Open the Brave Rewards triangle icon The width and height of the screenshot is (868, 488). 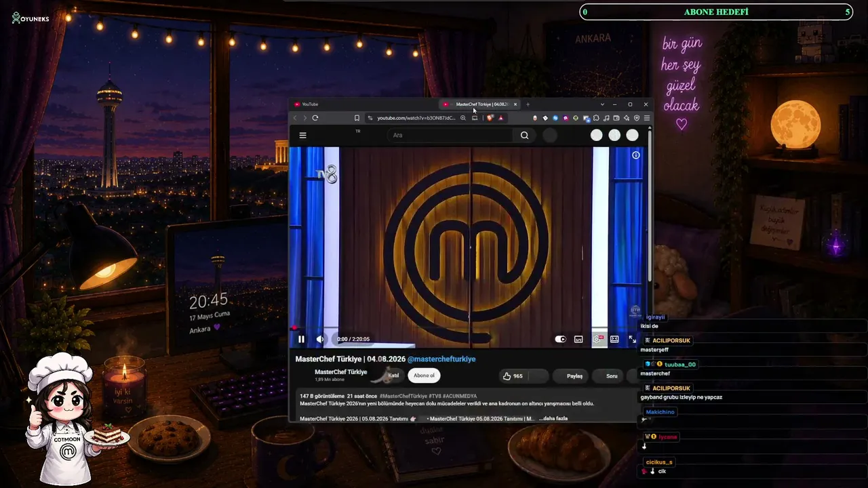pyautogui.click(x=501, y=118)
